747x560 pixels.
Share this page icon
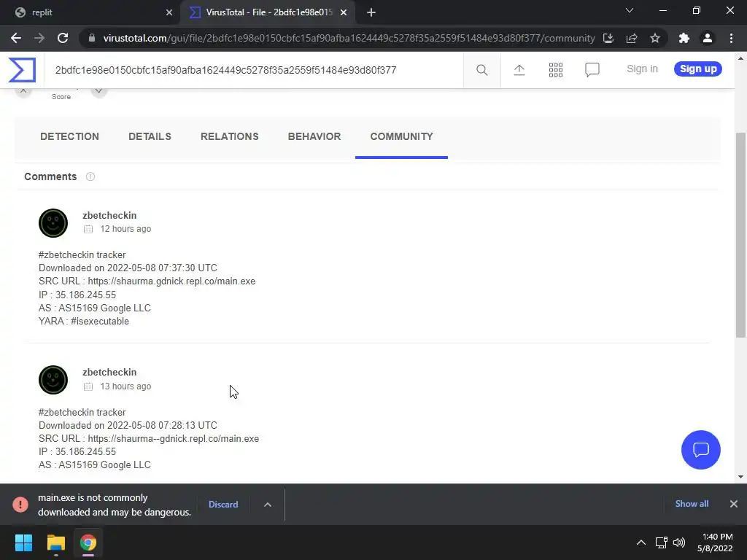632,38
